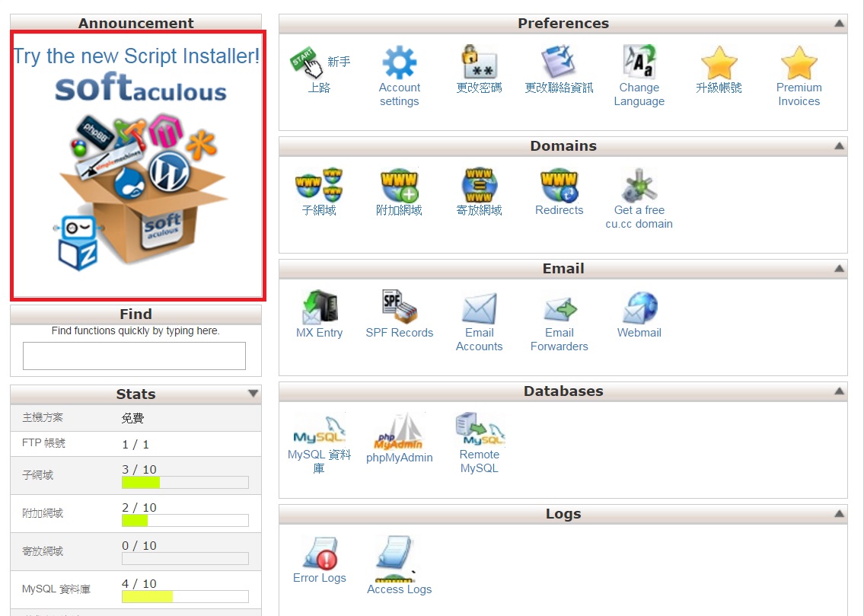864x616 pixels.
Task: Click the Domains section heading text
Action: point(563,146)
